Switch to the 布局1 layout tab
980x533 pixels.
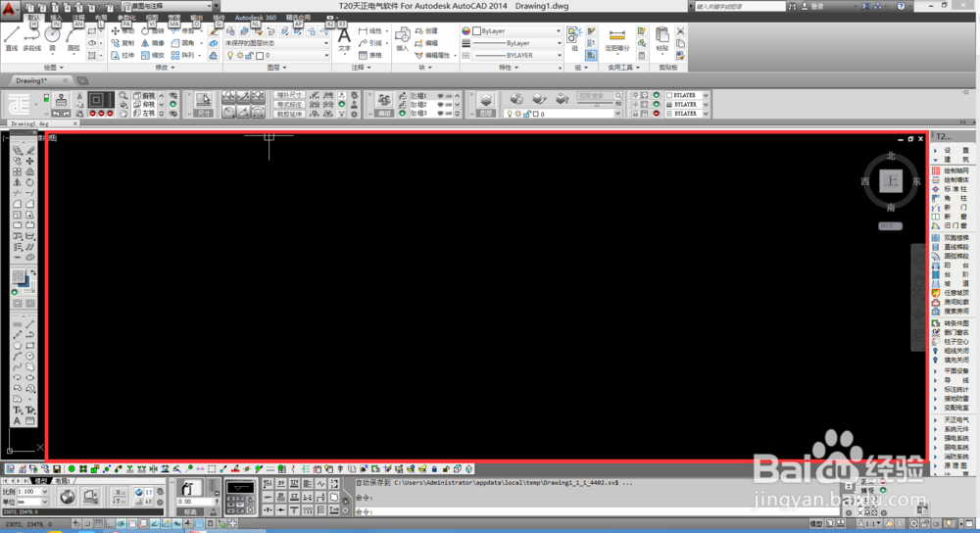tap(61, 480)
